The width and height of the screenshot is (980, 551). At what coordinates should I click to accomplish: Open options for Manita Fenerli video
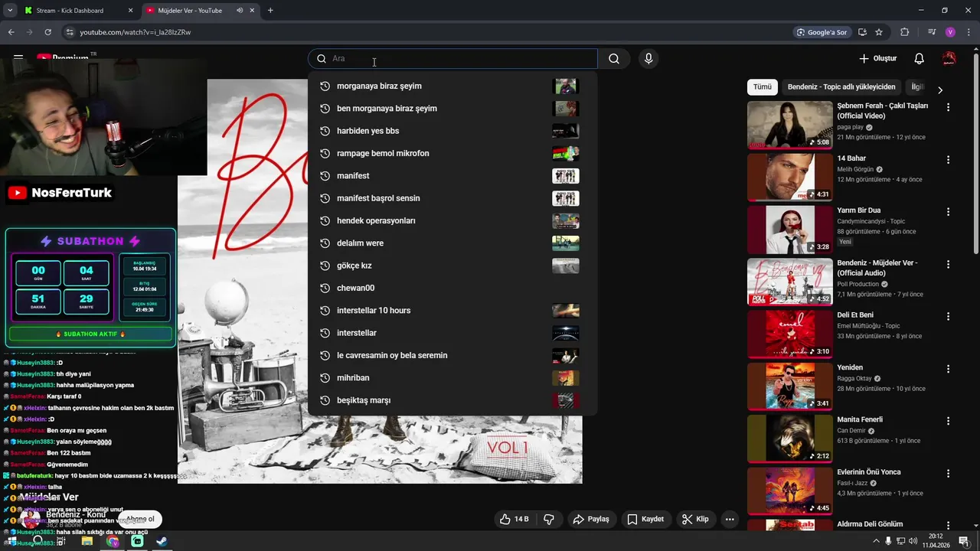click(949, 421)
